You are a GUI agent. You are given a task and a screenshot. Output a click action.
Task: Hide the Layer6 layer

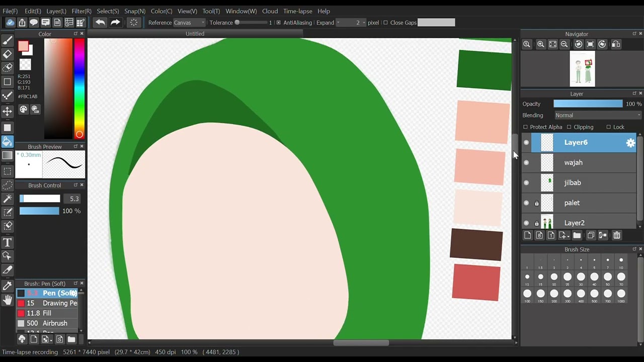526,143
